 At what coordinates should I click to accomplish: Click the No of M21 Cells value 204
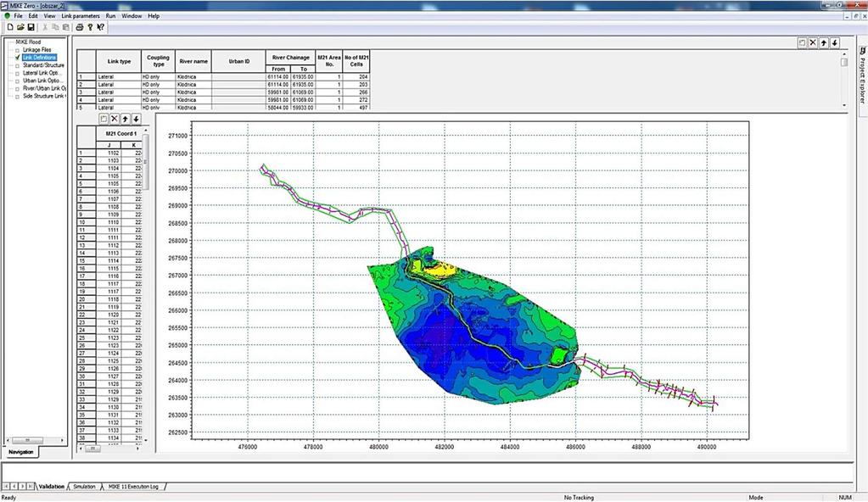356,77
